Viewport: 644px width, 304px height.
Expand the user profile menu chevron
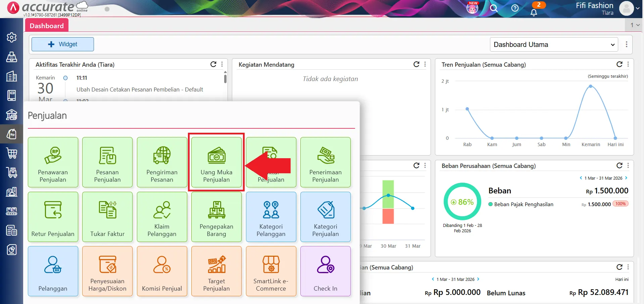pyautogui.click(x=638, y=9)
